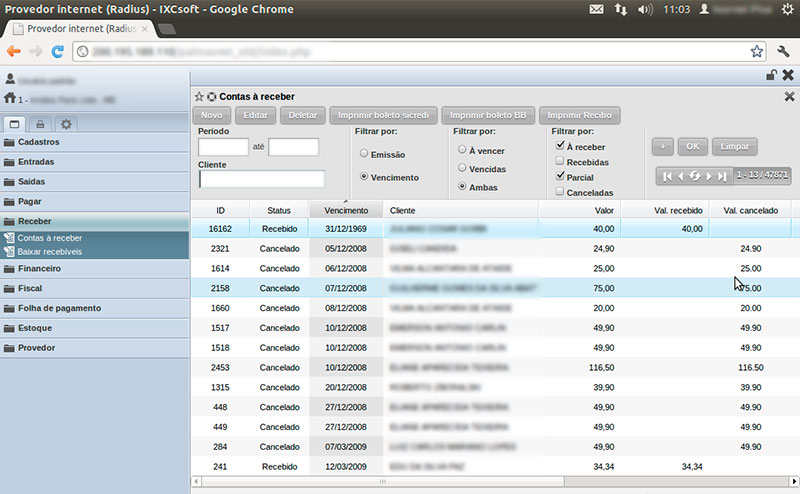This screenshot has width=800, height=494.
Task: Open the volume indicator
Action: click(x=645, y=9)
